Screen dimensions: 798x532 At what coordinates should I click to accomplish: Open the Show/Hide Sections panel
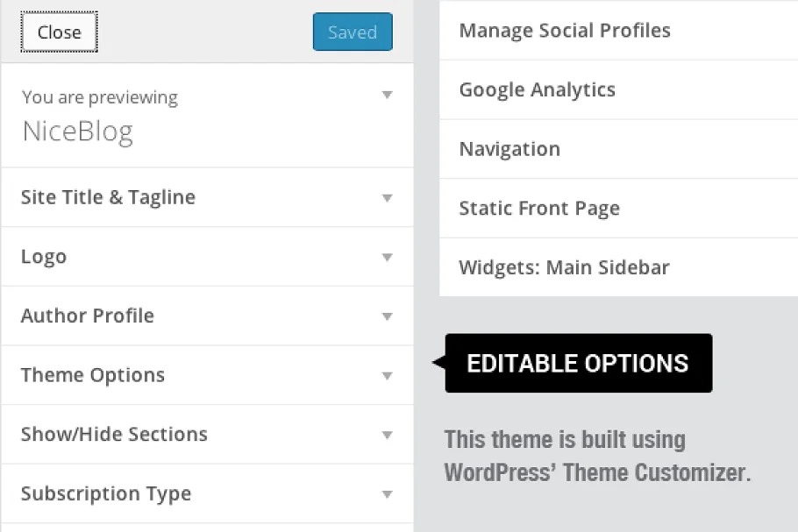point(114,434)
